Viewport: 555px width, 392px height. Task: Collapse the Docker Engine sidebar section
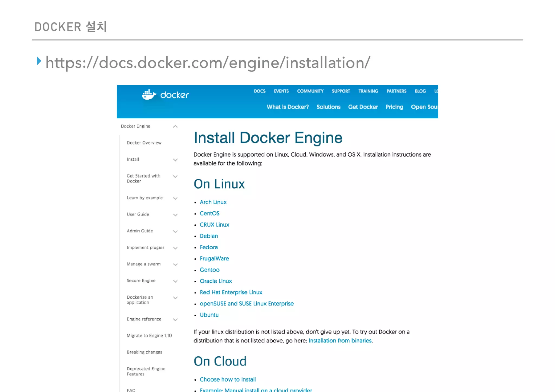click(x=175, y=126)
